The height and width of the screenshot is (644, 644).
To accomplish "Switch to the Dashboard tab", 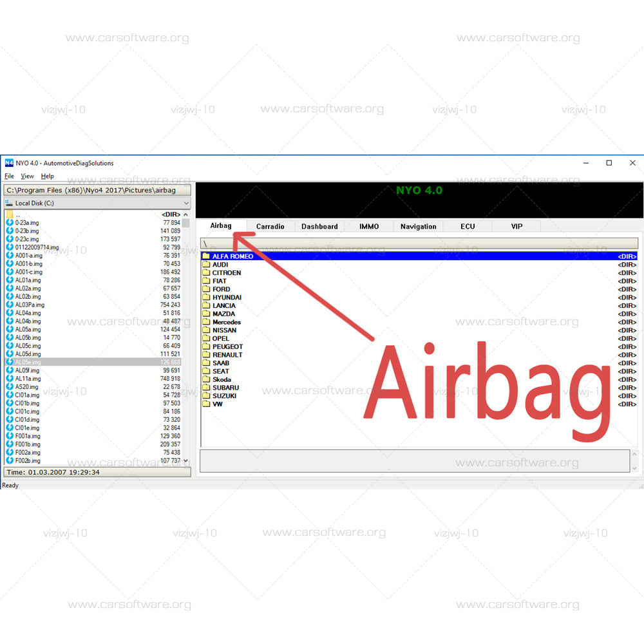I will [x=319, y=226].
